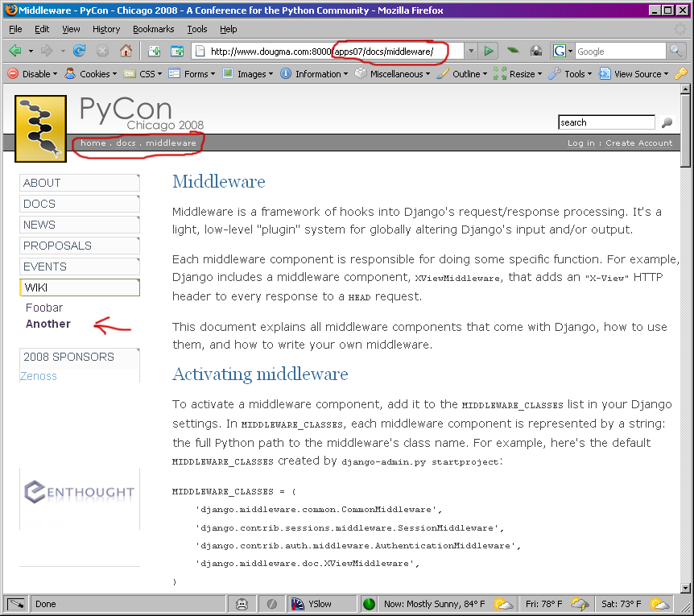The image size is (694, 616).
Task: Click the camera icon in the navigation toolbar
Action: tap(535, 51)
